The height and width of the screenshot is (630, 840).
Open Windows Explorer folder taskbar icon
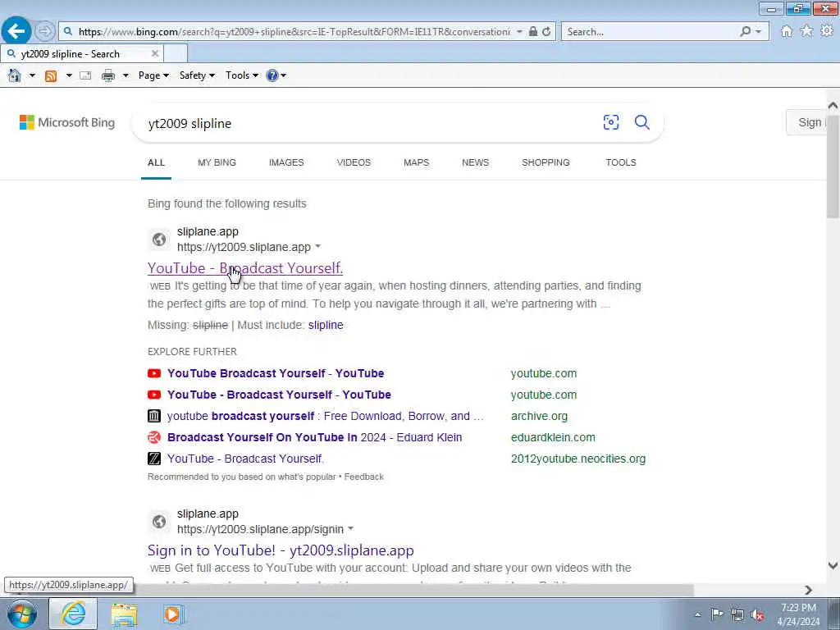pyautogui.click(x=125, y=614)
